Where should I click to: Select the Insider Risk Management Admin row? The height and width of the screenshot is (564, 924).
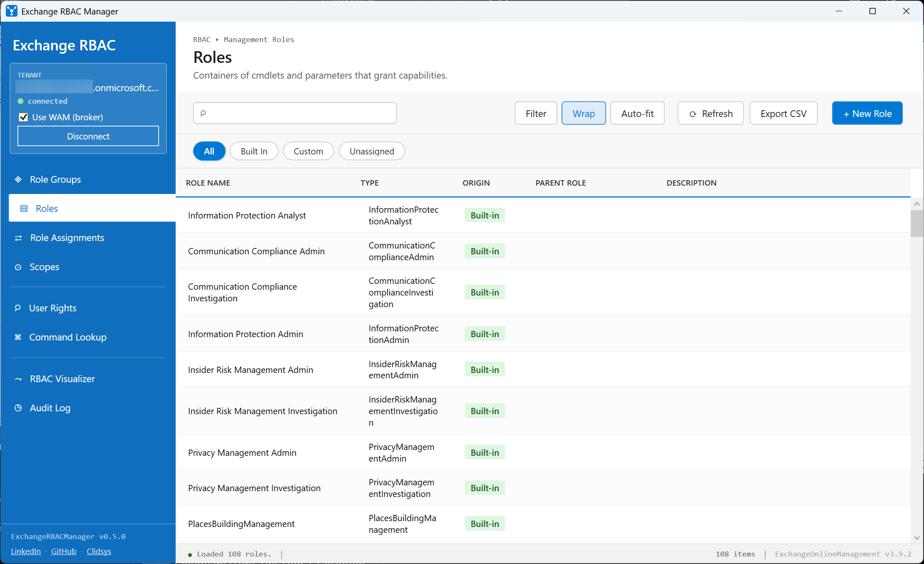coord(543,370)
